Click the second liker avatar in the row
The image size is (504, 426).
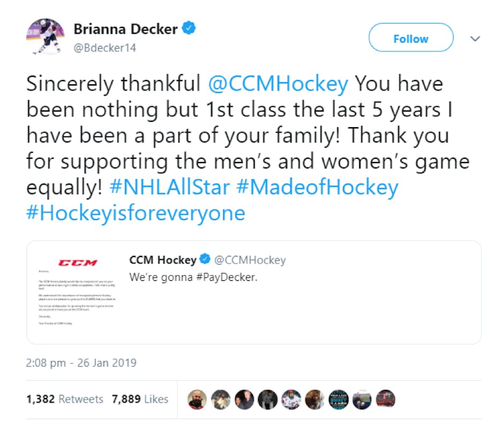(x=220, y=399)
